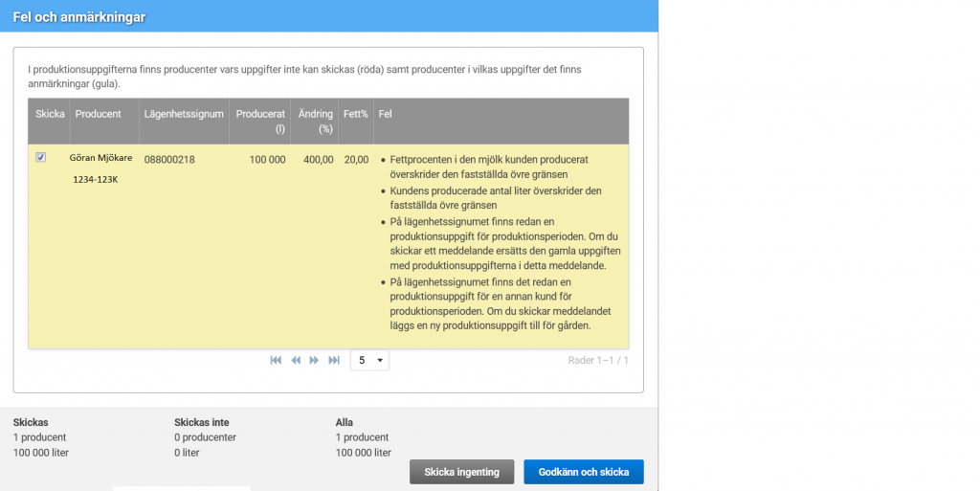
Task: Select the Producent column header
Action: [x=104, y=122]
